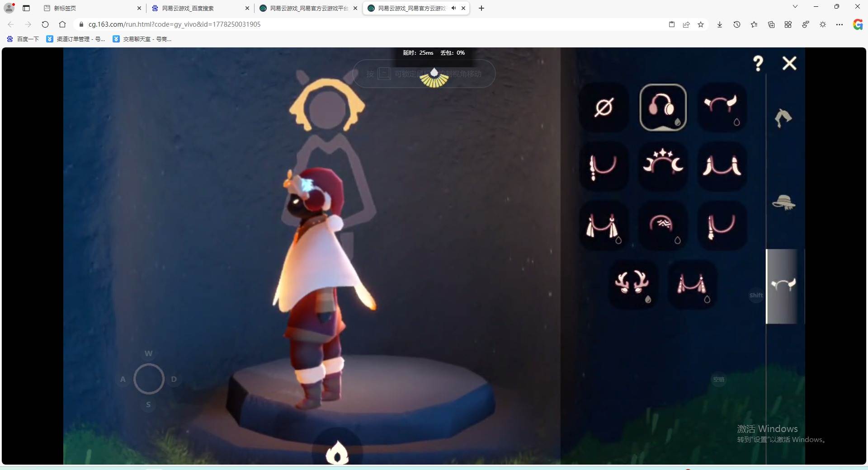Open the favorites list
This screenshot has width=868, height=470.
click(x=754, y=24)
